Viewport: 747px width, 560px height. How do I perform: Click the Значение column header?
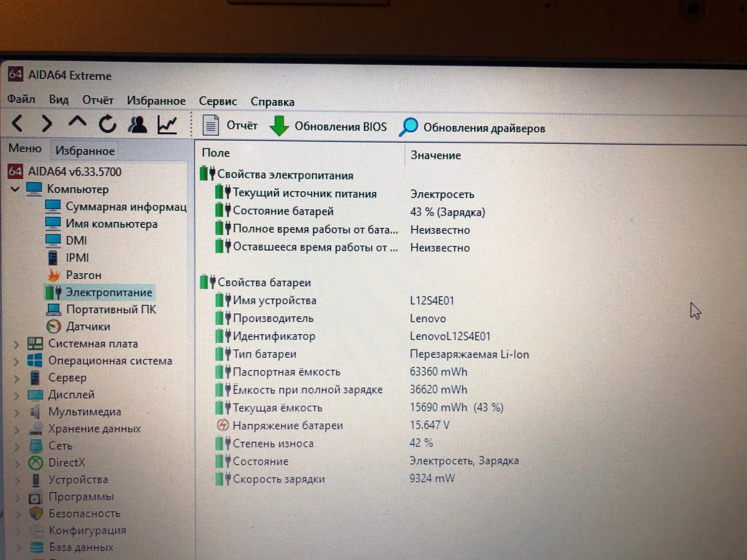coord(436,155)
